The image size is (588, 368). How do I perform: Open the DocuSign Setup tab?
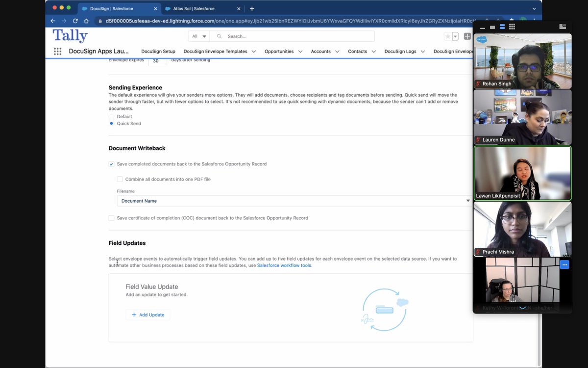point(158,52)
